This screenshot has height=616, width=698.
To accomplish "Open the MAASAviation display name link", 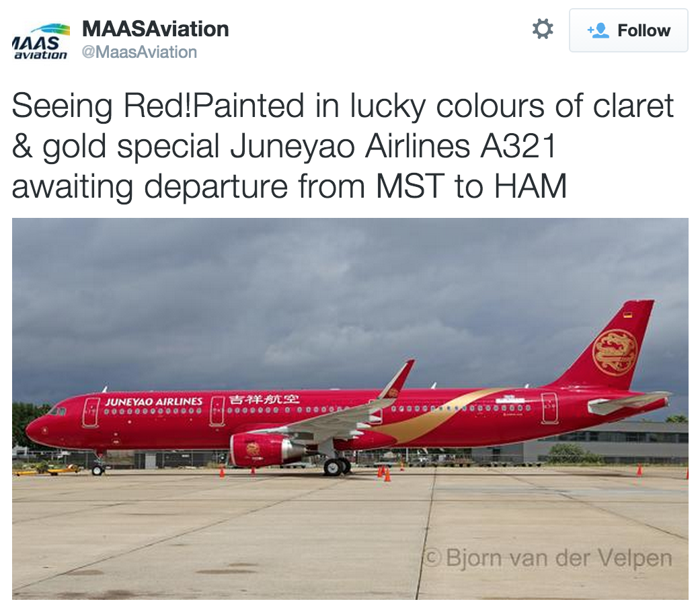I will coord(155,29).
